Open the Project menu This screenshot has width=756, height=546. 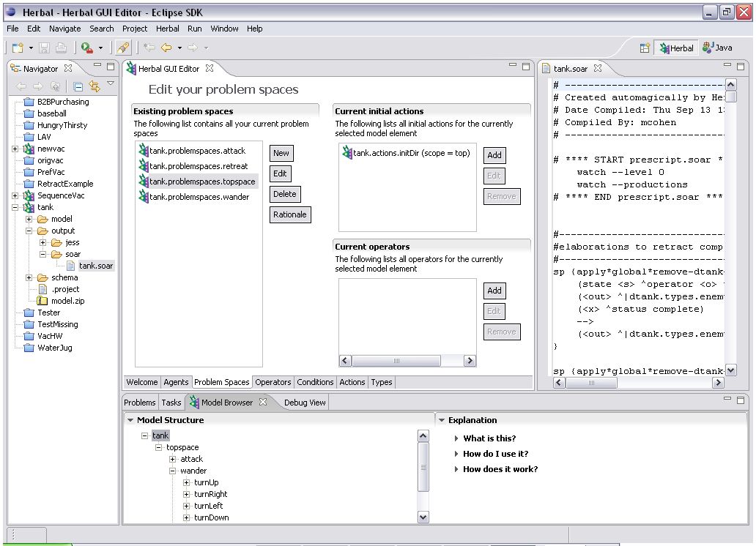135,29
